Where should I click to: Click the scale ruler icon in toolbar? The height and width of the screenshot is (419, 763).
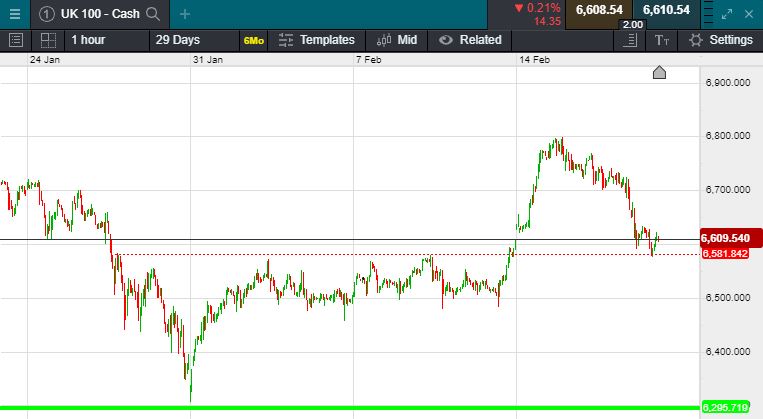click(x=629, y=40)
